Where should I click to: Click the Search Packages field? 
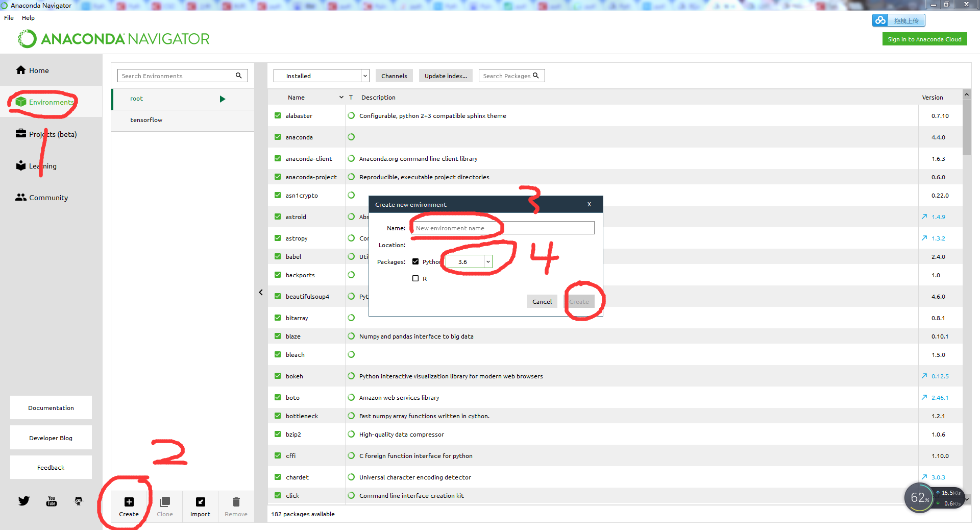pos(511,76)
